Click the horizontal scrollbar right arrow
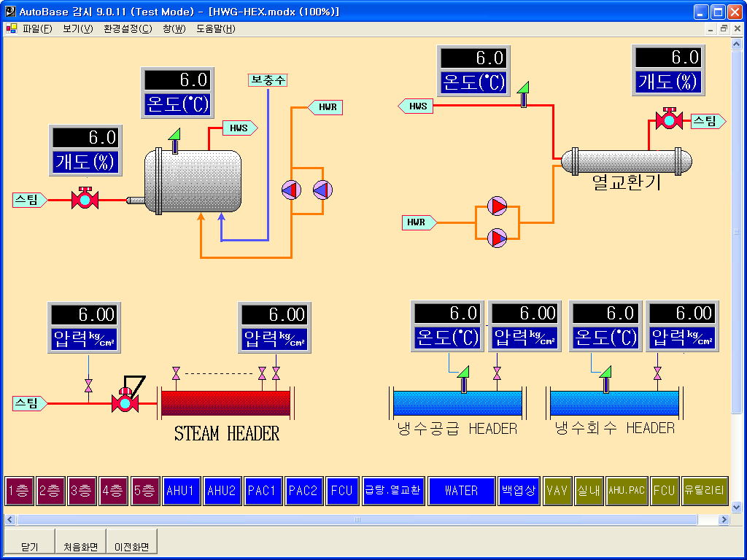Viewport: 747px width, 560px height. pyautogui.click(x=724, y=520)
